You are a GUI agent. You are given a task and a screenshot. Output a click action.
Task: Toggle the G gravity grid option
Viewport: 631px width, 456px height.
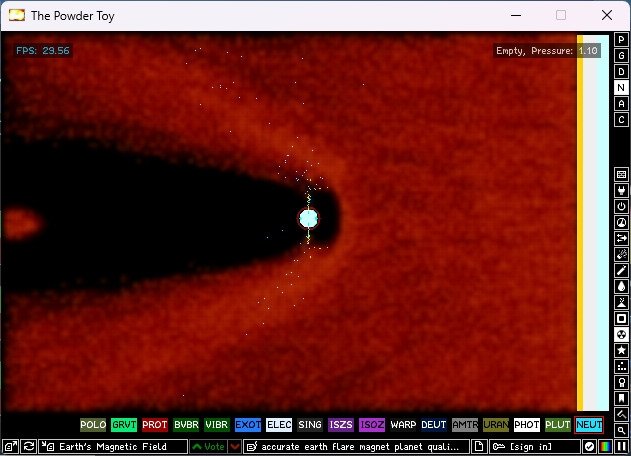coord(621,56)
